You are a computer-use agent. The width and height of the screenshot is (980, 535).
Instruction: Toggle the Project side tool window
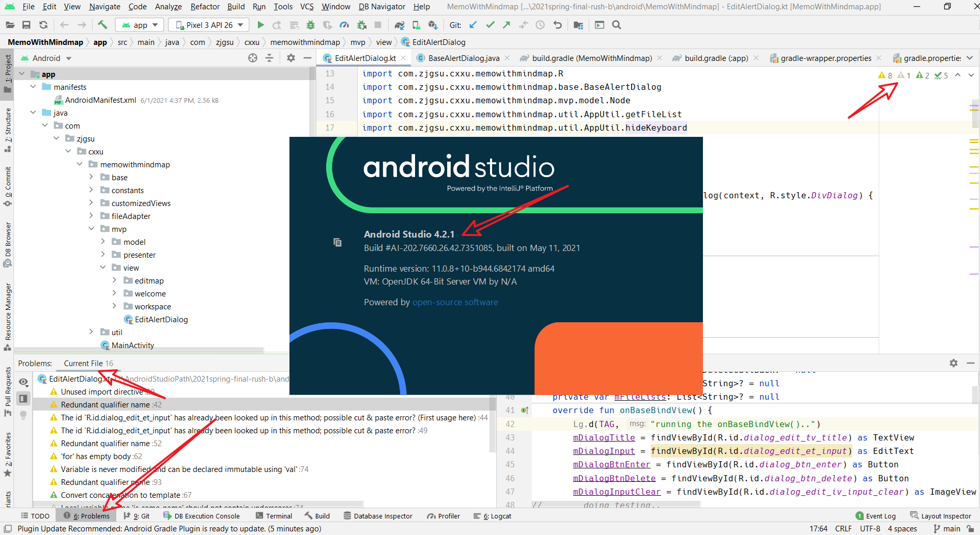pos(7,74)
